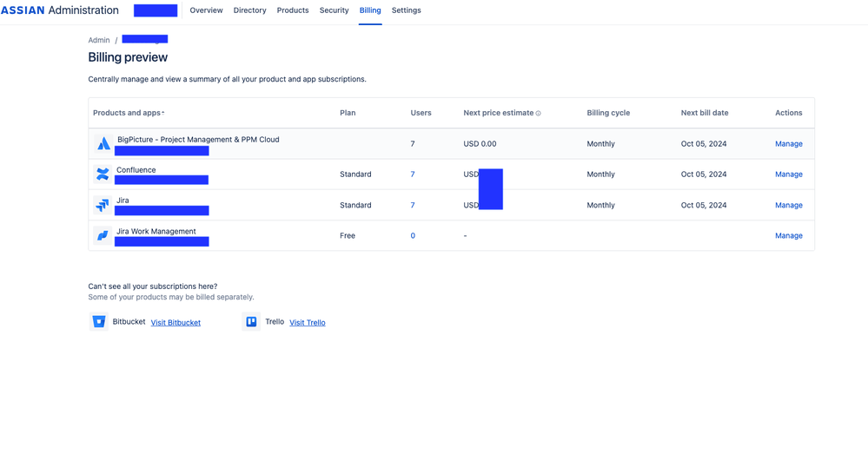Click Manage for Jira row
The height and width of the screenshot is (454, 868).
(x=789, y=205)
